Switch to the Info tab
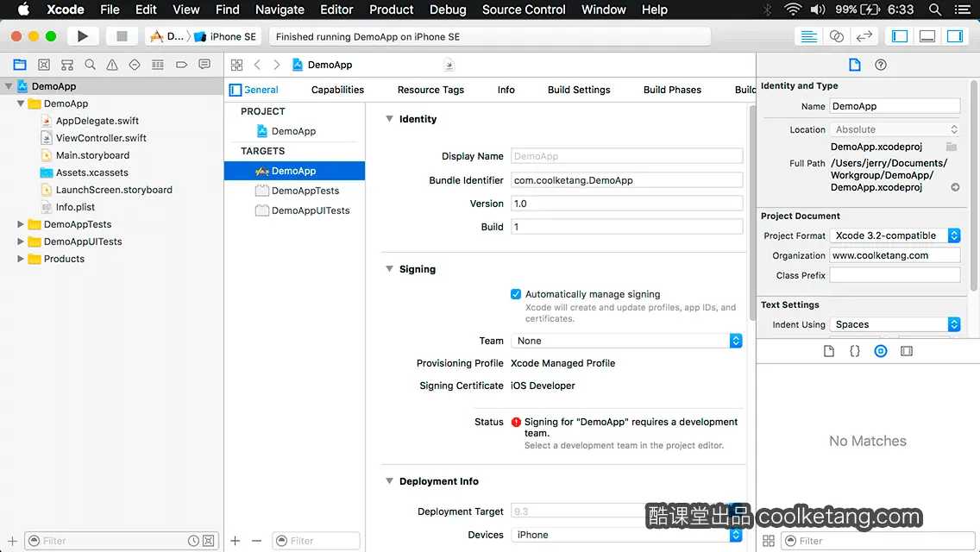980x552 pixels. point(506,90)
